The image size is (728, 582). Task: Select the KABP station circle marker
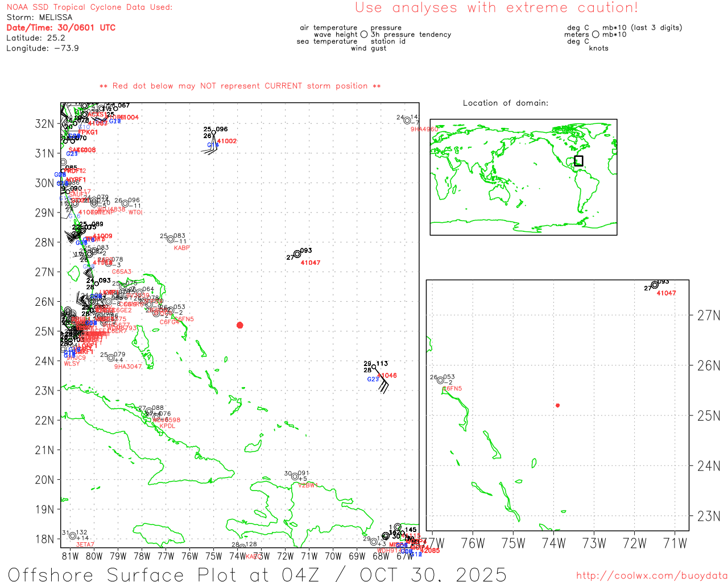171,239
